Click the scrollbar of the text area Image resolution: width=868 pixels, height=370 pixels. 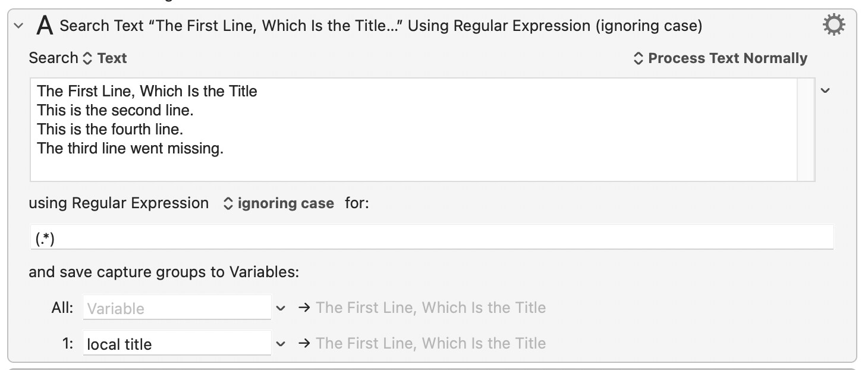tap(806, 130)
